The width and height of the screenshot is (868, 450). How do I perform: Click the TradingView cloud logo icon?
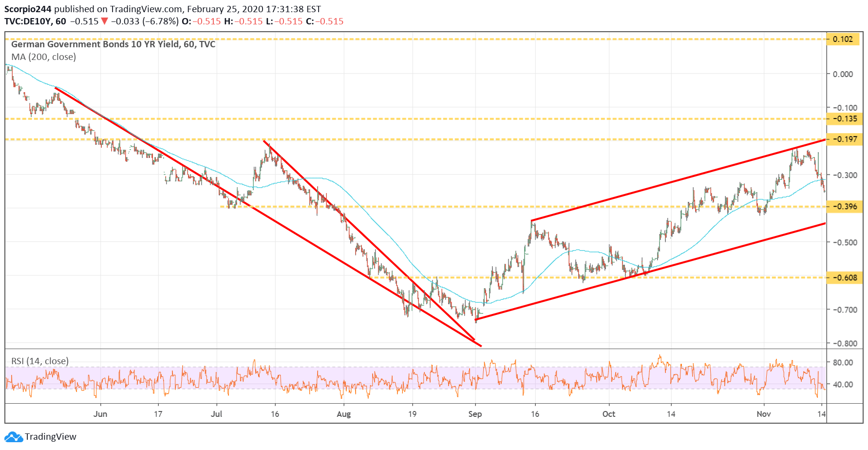click(14, 437)
